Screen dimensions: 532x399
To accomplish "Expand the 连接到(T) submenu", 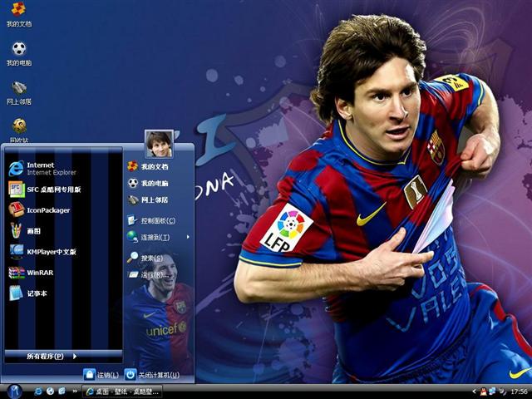I will (158, 237).
